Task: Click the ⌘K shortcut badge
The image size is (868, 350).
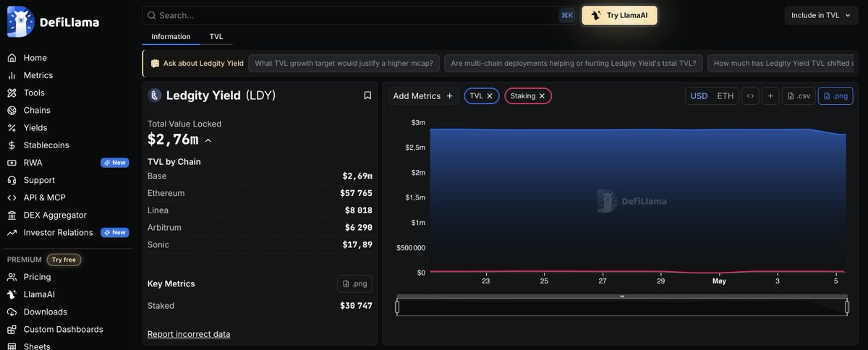Action: coord(567,15)
